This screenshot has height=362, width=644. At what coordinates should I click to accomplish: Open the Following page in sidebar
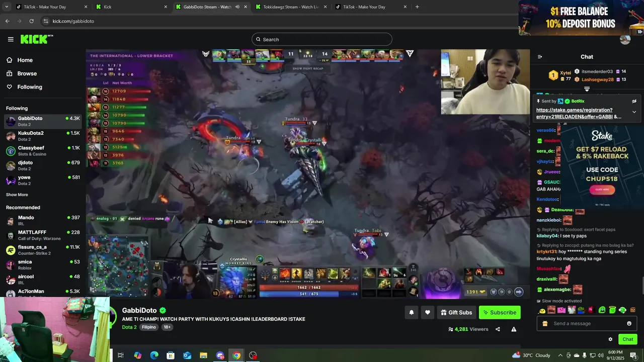[x=30, y=87]
